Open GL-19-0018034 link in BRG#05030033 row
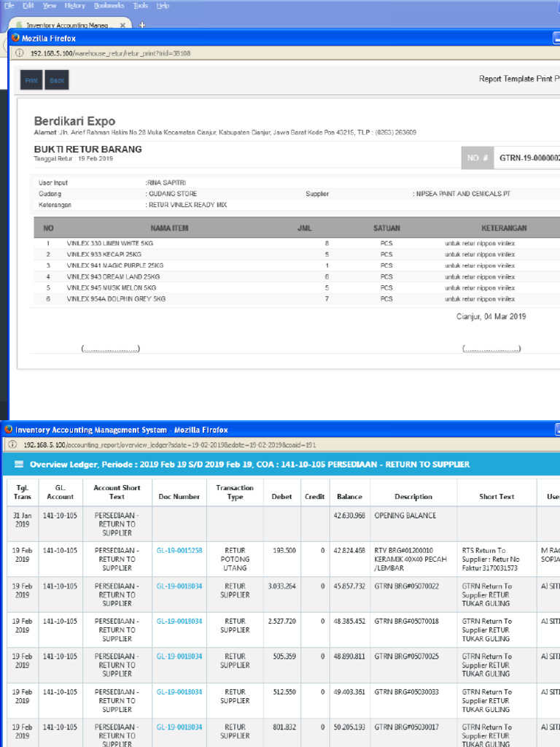The image size is (560, 747). [x=179, y=692]
